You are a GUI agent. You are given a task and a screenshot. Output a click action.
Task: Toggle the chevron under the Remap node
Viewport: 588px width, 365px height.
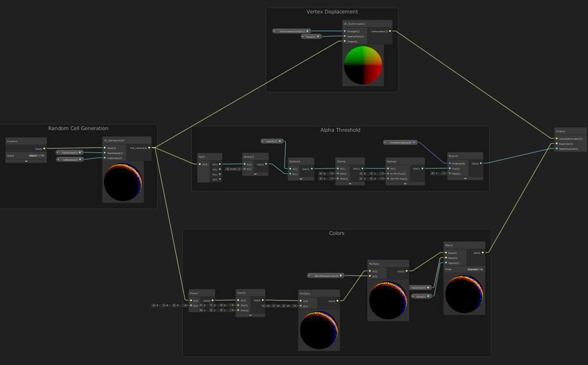coord(405,183)
